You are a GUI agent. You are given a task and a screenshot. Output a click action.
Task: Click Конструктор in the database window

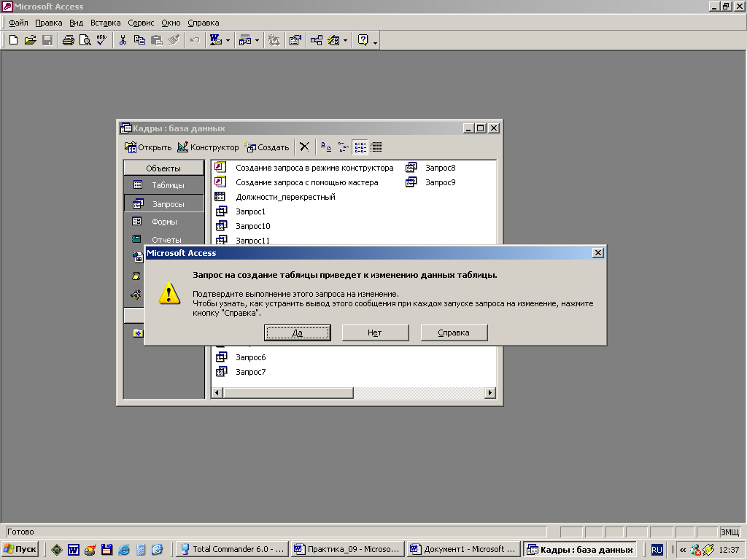pyautogui.click(x=208, y=147)
